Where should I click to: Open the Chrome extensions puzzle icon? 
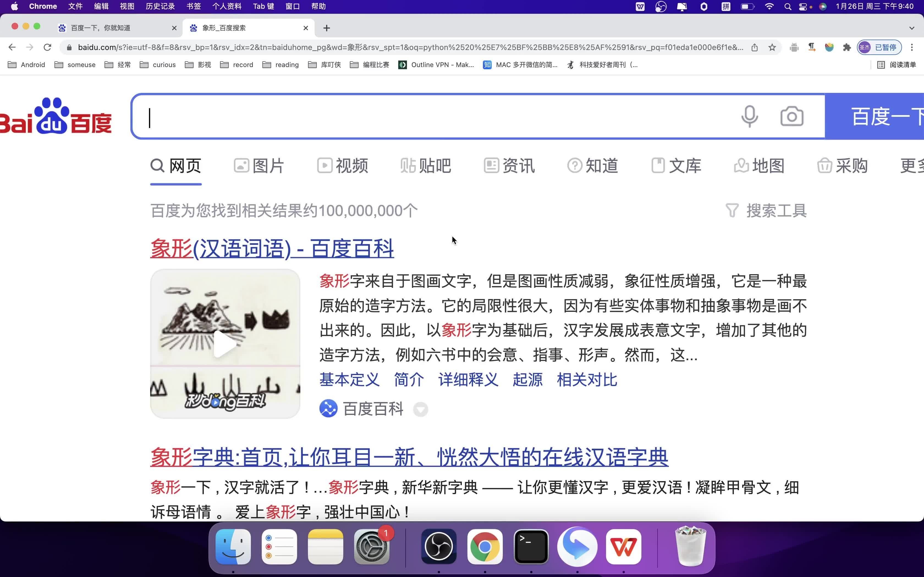(846, 47)
